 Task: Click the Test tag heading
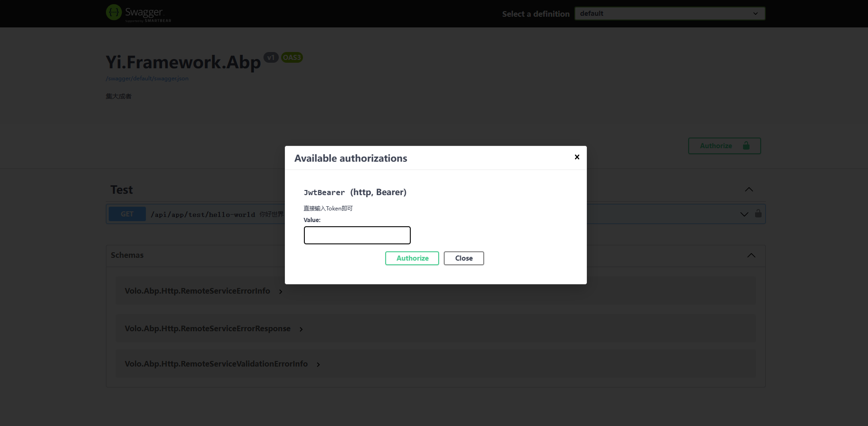coord(122,190)
